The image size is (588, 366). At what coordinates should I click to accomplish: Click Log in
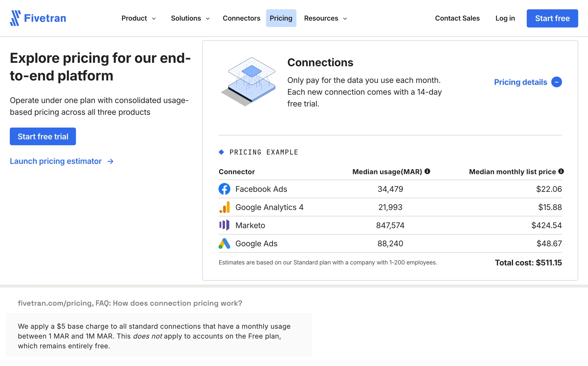click(505, 18)
